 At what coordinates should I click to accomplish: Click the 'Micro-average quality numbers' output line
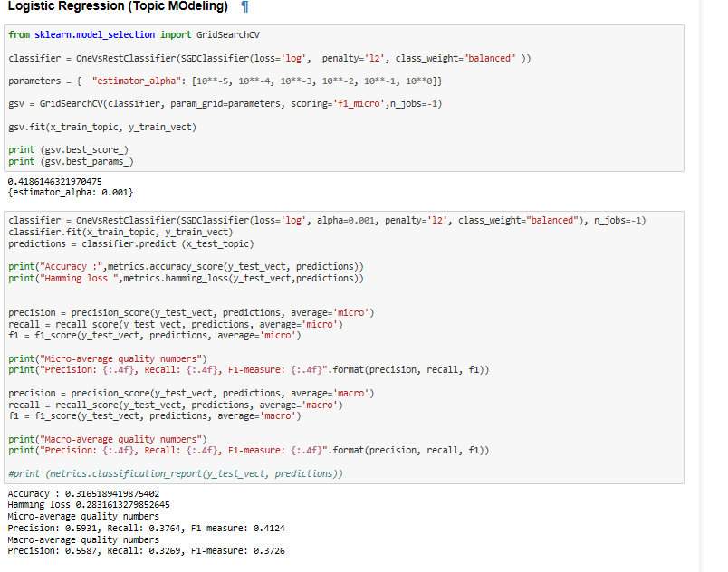83,516
